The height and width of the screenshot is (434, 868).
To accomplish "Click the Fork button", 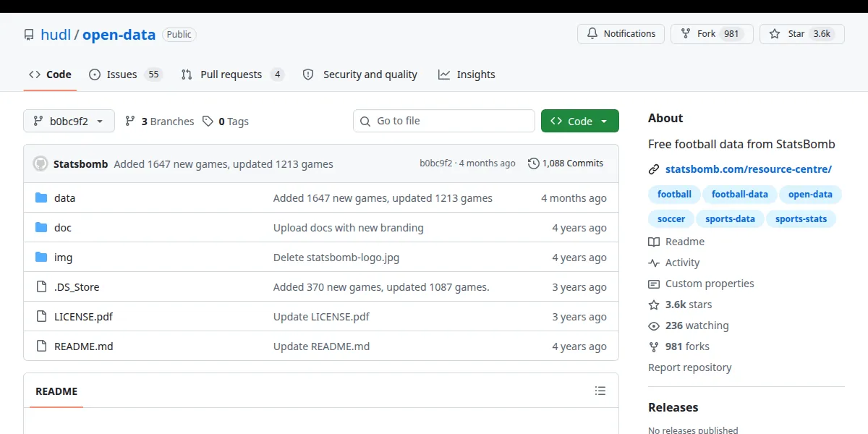I will click(712, 34).
